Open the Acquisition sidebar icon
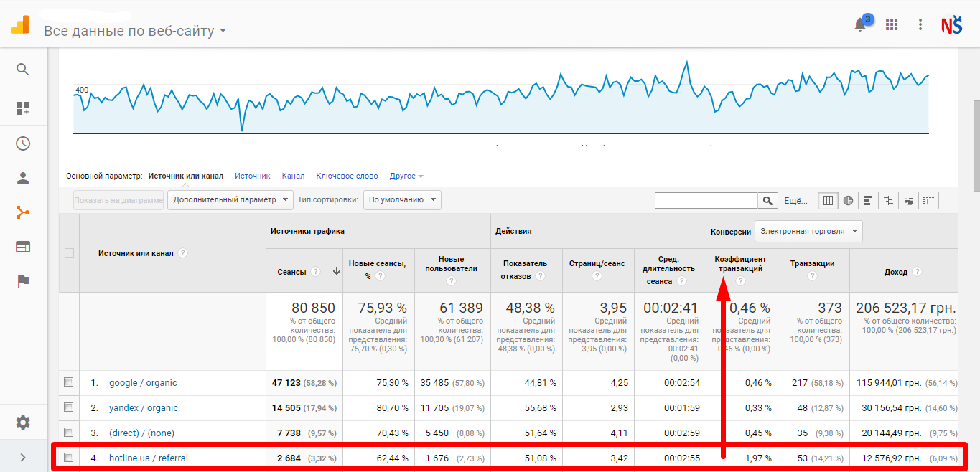This screenshot has height=472, width=980. tap(23, 212)
